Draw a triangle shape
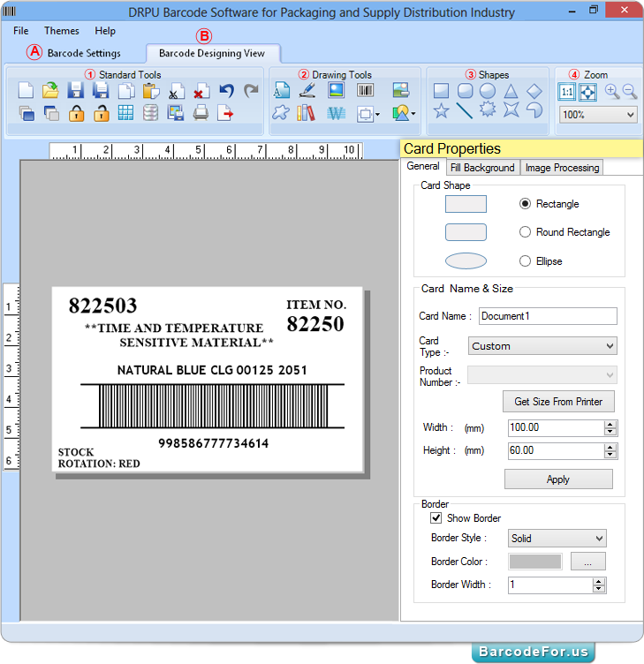 point(511,91)
